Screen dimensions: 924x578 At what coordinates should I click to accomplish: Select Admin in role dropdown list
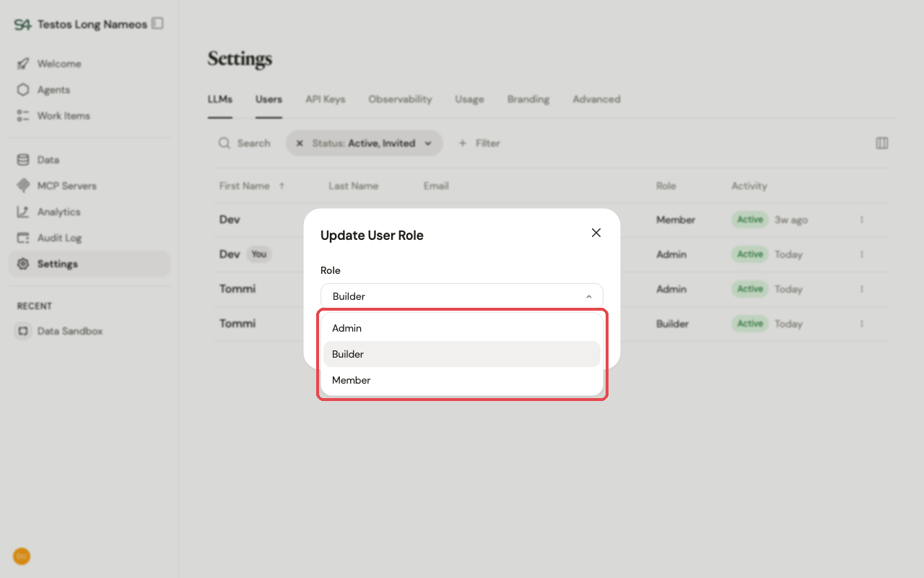[x=462, y=328]
